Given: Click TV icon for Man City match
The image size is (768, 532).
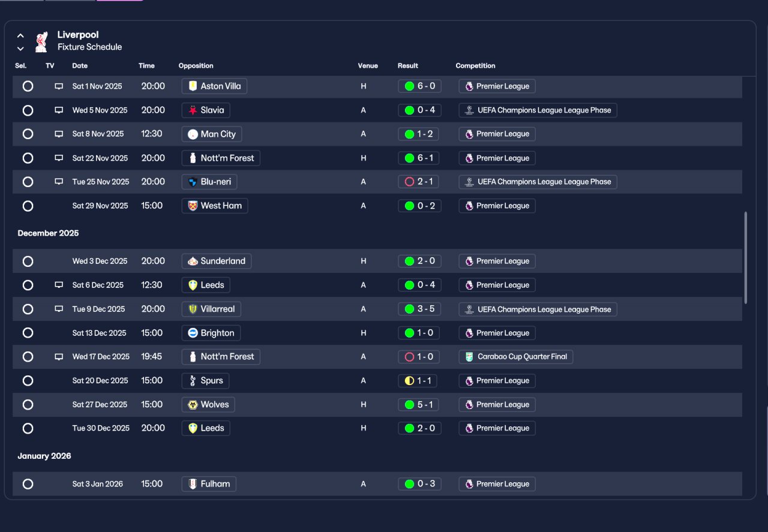Looking at the screenshot, I should (x=59, y=134).
